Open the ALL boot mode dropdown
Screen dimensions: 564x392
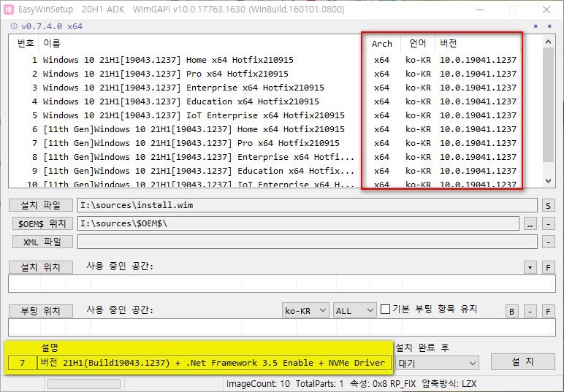pyautogui.click(x=354, y=310)
